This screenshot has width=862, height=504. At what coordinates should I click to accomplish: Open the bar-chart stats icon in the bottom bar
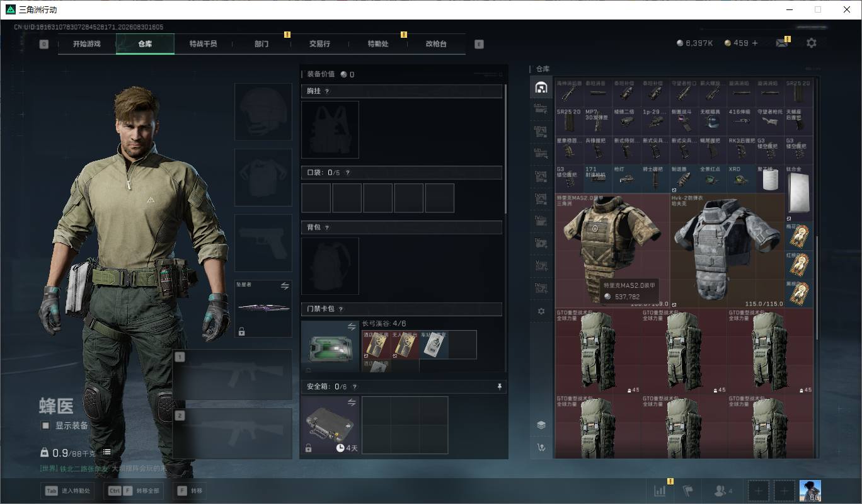pos(660,491)
